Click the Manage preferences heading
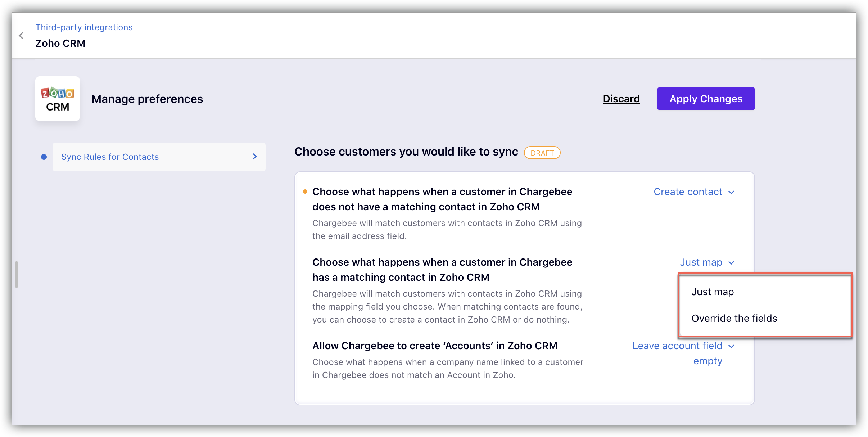This screenshot has height=437, width=868. 147,99
